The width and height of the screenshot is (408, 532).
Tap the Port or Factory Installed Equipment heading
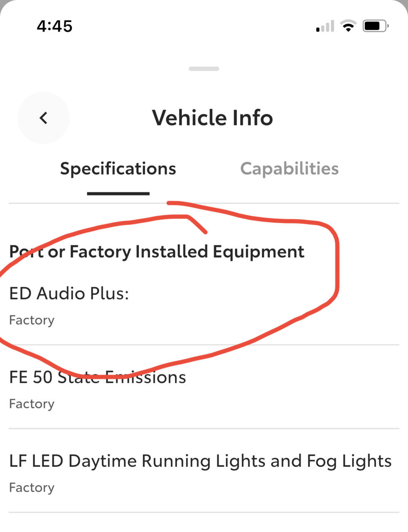tap(157, 252)
